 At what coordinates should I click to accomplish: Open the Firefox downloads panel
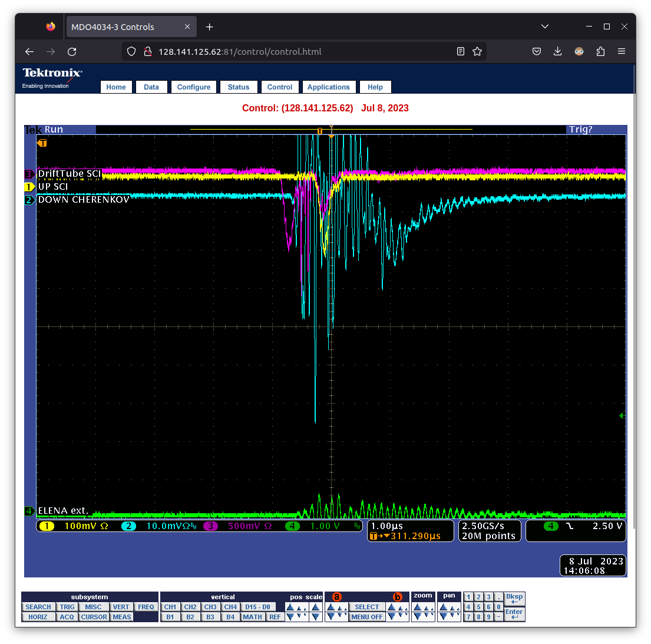[557, 52]
